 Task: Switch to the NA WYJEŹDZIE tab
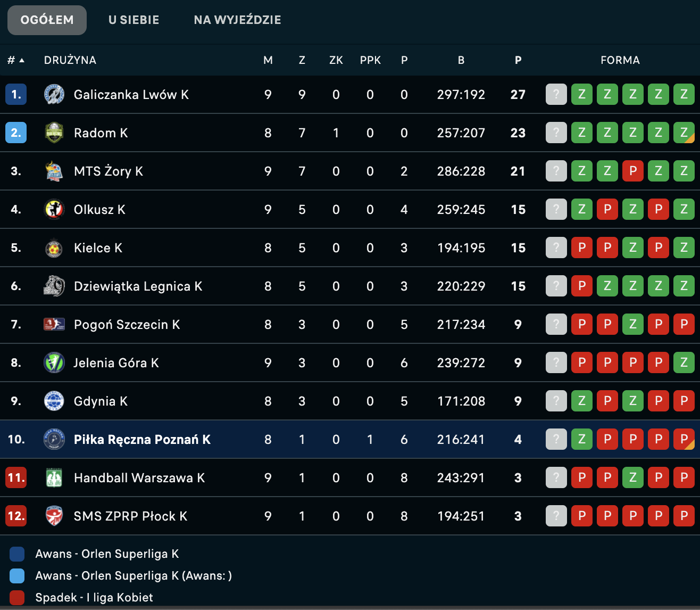pos(237,20)
